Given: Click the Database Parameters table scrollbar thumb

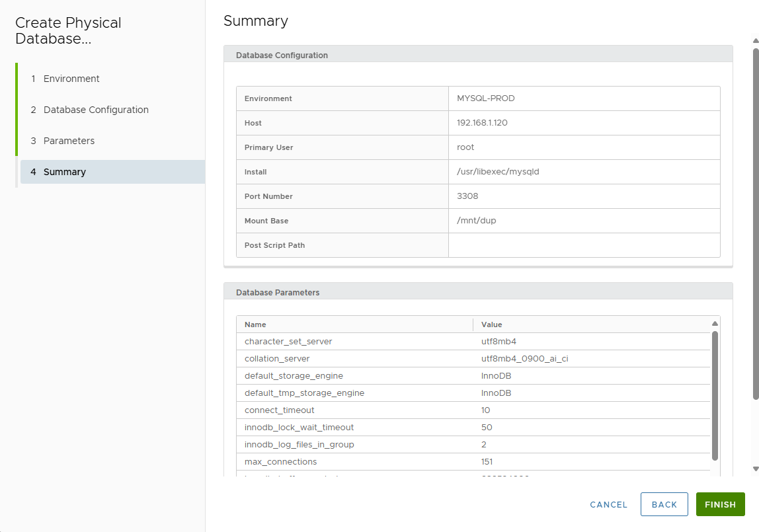Looking at the screenshot, I should click(x=715, y=395).
